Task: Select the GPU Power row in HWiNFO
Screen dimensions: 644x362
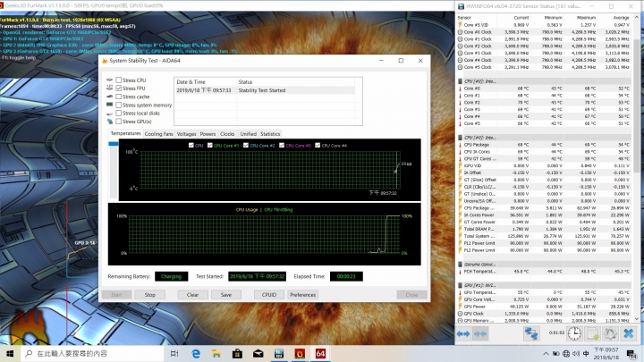Action: point(544,307)
